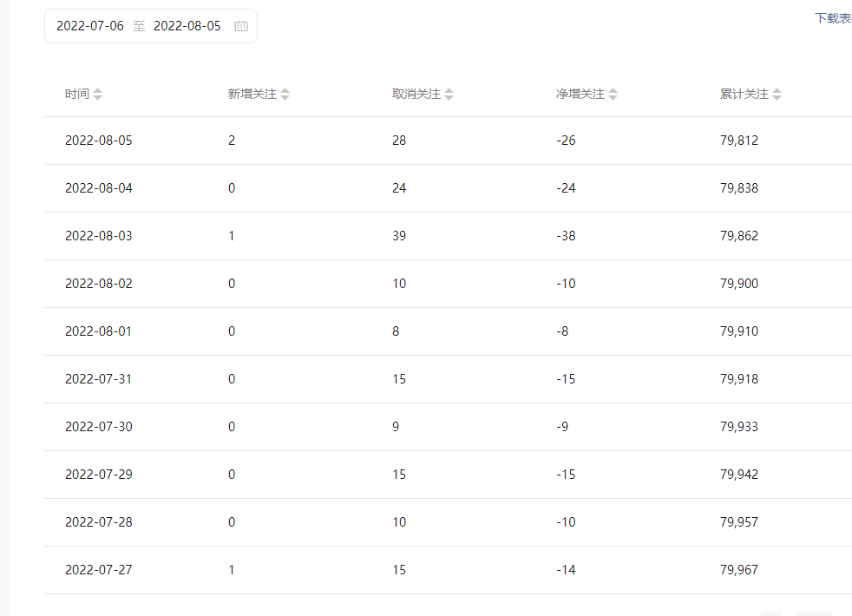The image size is (852, 616).
Task: Select the 2022-08-03 date cell
Action: pos(99,236)
